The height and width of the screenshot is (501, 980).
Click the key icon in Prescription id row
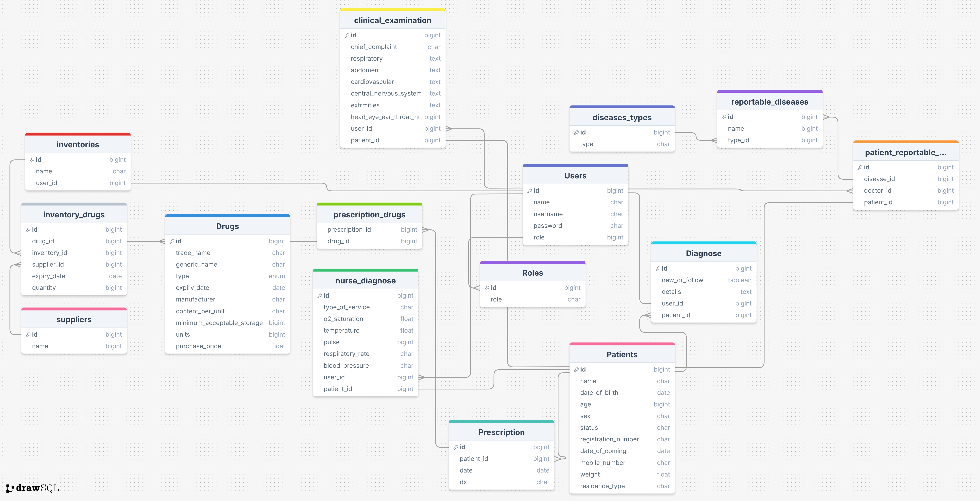pyautogui.click(x=456, y=447)
